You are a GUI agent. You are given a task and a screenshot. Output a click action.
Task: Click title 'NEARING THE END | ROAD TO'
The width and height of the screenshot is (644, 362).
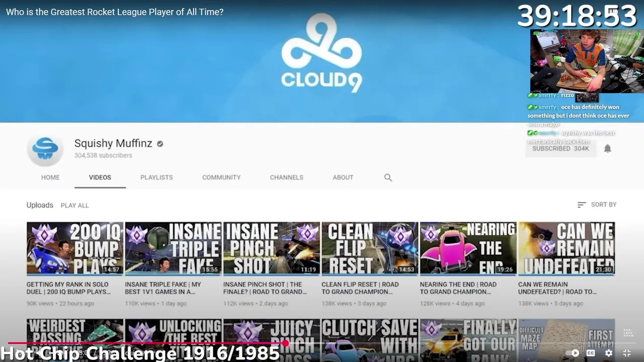[458, 288]
